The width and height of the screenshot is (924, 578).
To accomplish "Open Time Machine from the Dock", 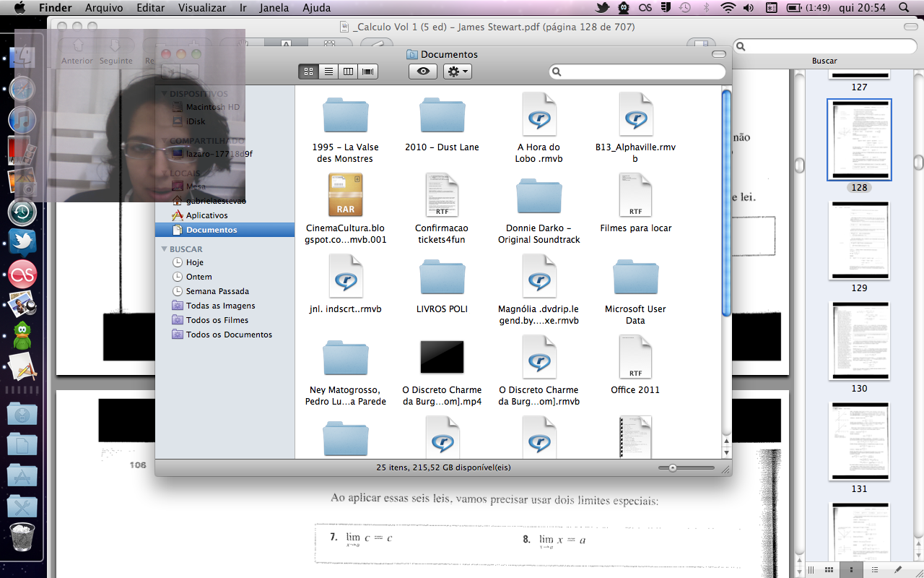I will tap(22, 212).
